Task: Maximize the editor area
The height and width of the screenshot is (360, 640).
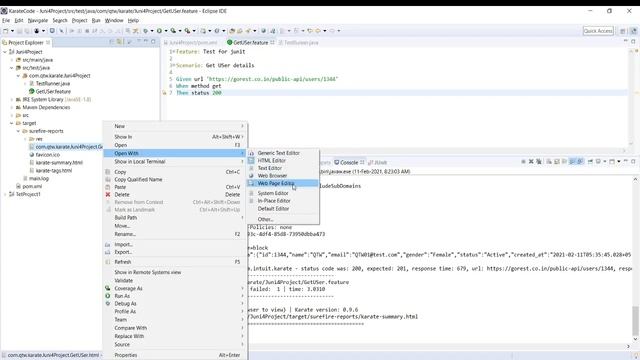Action: (x=633, y=42)
